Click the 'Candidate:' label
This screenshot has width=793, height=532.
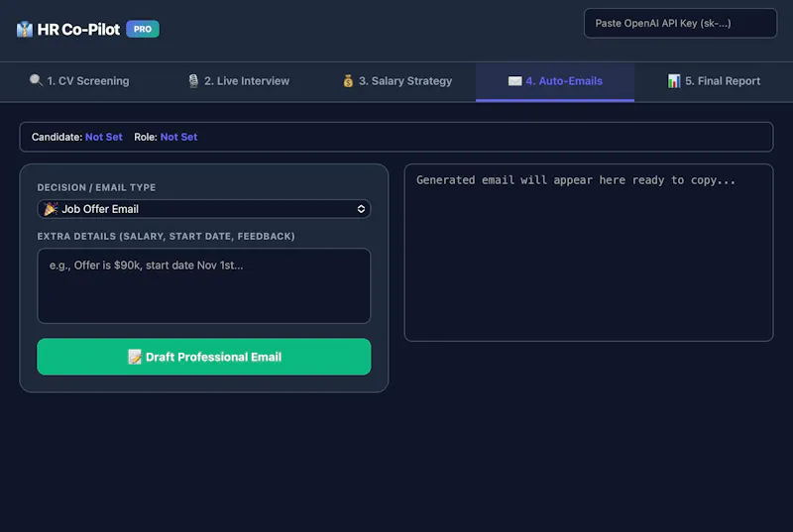(x=57, y=137)
